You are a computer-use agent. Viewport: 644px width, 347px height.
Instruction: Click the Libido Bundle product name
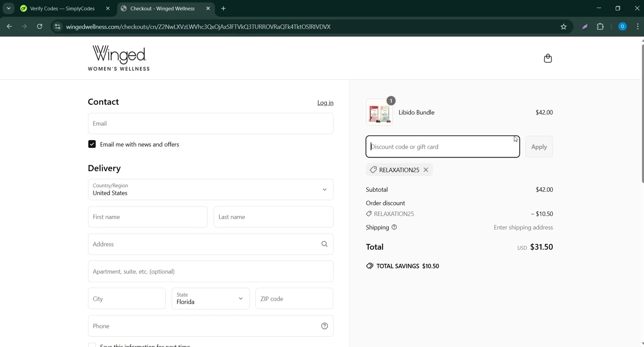point(416,112)
